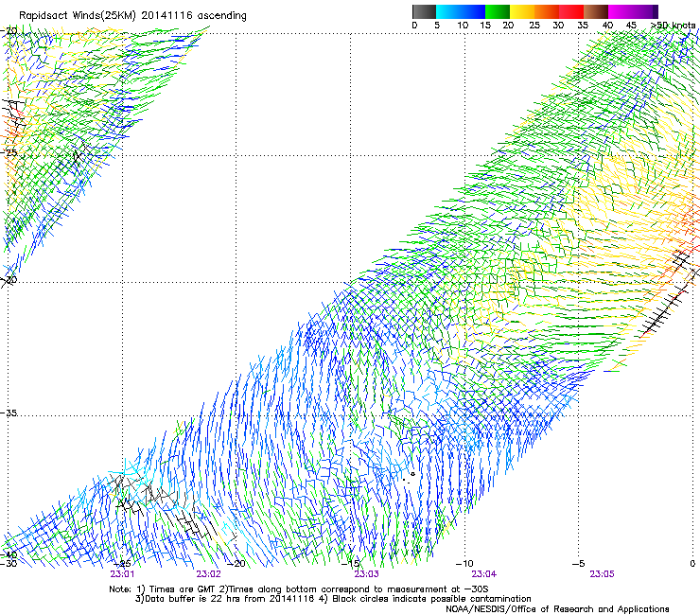Click the "10" legend scale label
This screenshot has height=615, width=700.
tap(463, 26)
